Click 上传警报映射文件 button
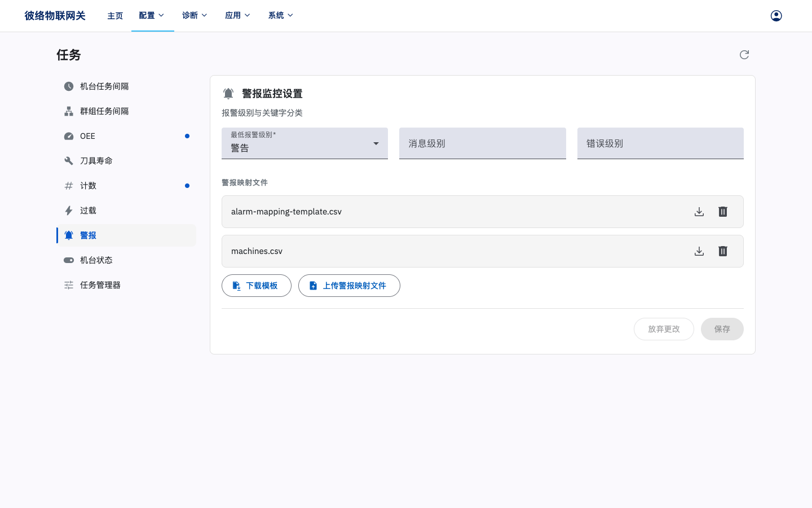The image size is (812, 508). [x=349, y=286]
